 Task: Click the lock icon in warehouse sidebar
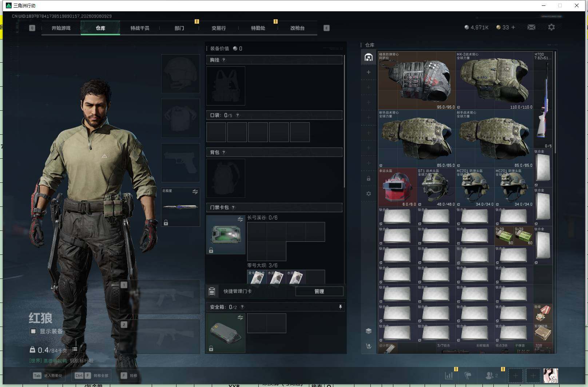[x=369, y=178]
